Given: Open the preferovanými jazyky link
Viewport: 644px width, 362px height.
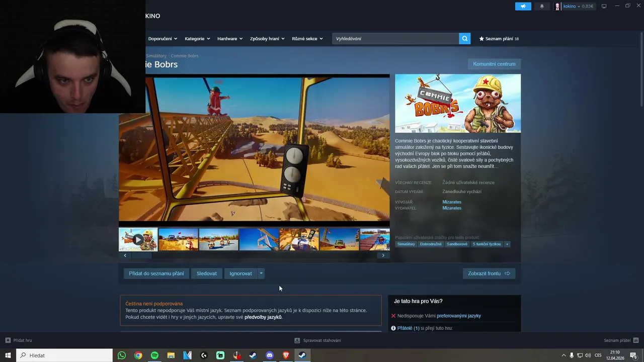Looking at the screenshot, I should tap(459, 316).
